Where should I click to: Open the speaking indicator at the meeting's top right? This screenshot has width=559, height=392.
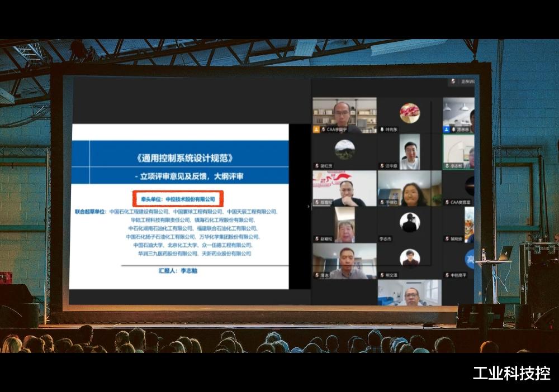(x=461, y=82)
